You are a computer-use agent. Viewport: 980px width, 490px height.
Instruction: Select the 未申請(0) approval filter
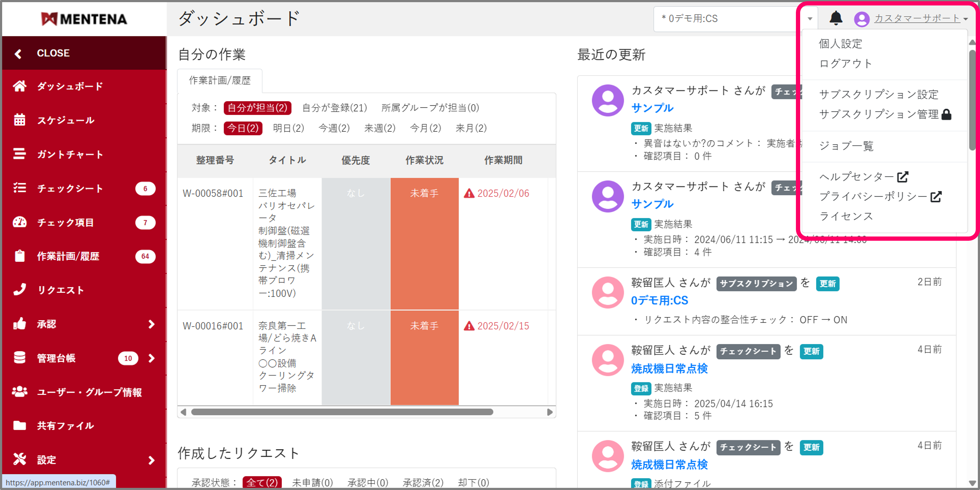(312, 481)
